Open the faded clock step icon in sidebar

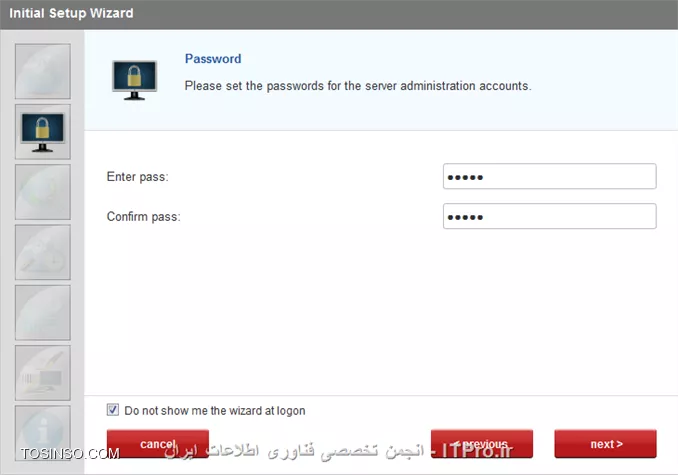43,252
